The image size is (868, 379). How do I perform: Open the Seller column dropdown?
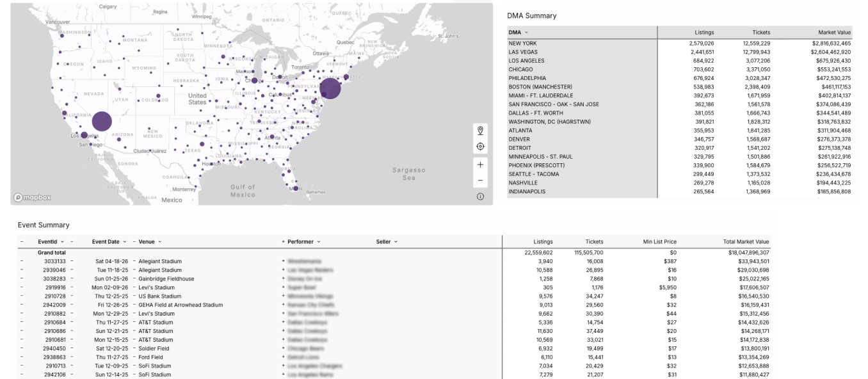pos(396,241)
